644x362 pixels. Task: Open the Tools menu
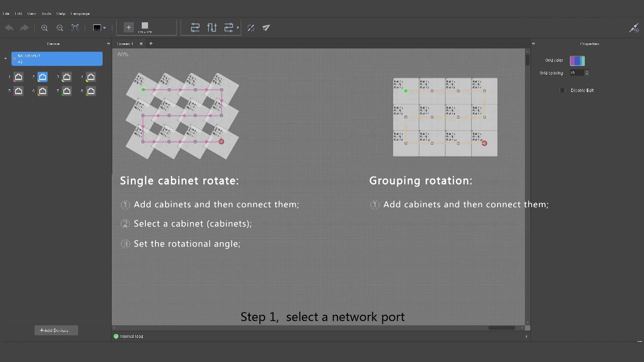(46, 14)
